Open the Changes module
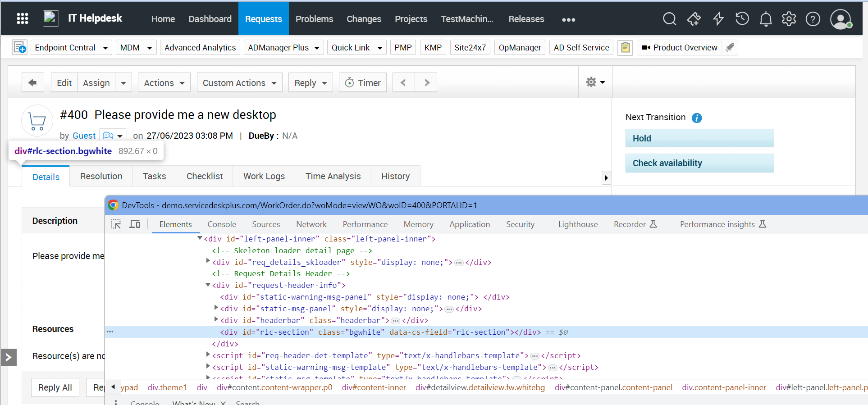This screenshot has width=868, height=405. point(364,19)
